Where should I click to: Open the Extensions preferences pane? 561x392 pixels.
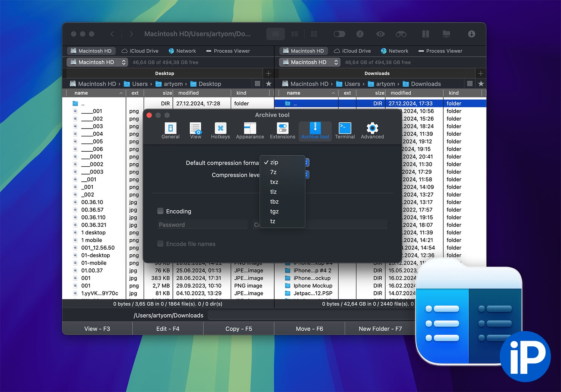tap(282, 131)
